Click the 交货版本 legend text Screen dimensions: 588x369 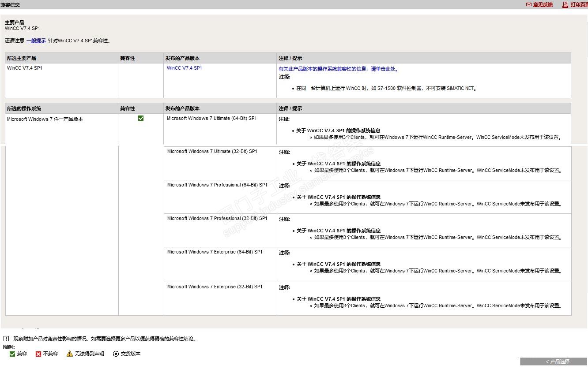tap(131, 354)
